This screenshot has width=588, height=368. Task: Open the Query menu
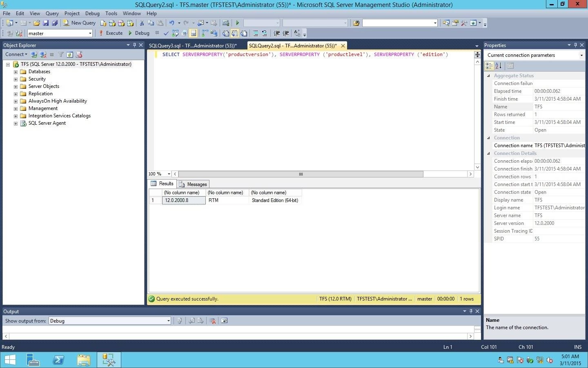[x=52, y=13]
